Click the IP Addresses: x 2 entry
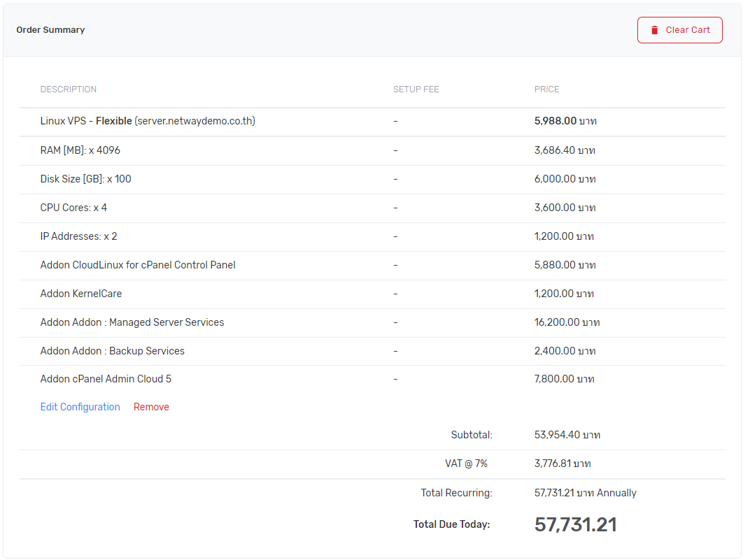The image size is (743, 560). coord(78,236)
